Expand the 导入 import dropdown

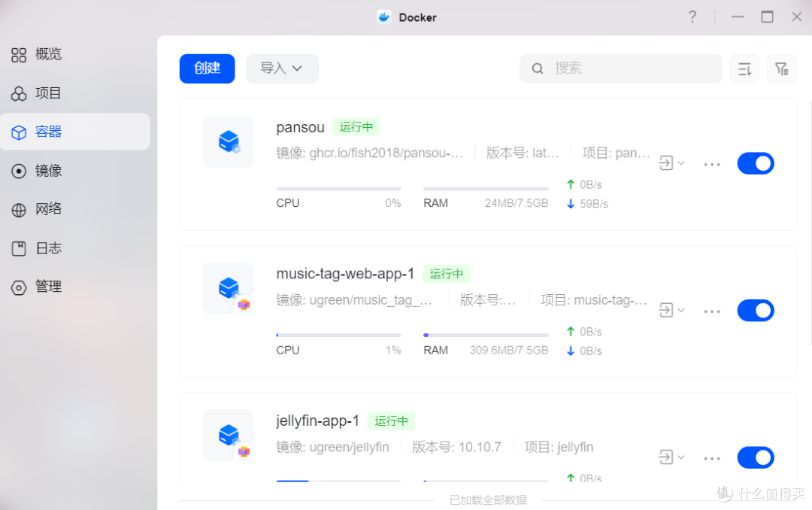pyautogui.click(x=282, y=68)
